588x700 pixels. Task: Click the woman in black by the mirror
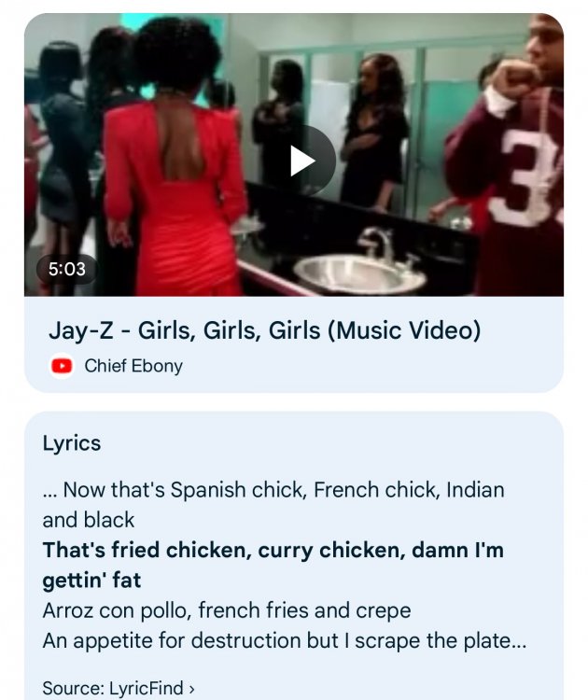tap(374, 132)
